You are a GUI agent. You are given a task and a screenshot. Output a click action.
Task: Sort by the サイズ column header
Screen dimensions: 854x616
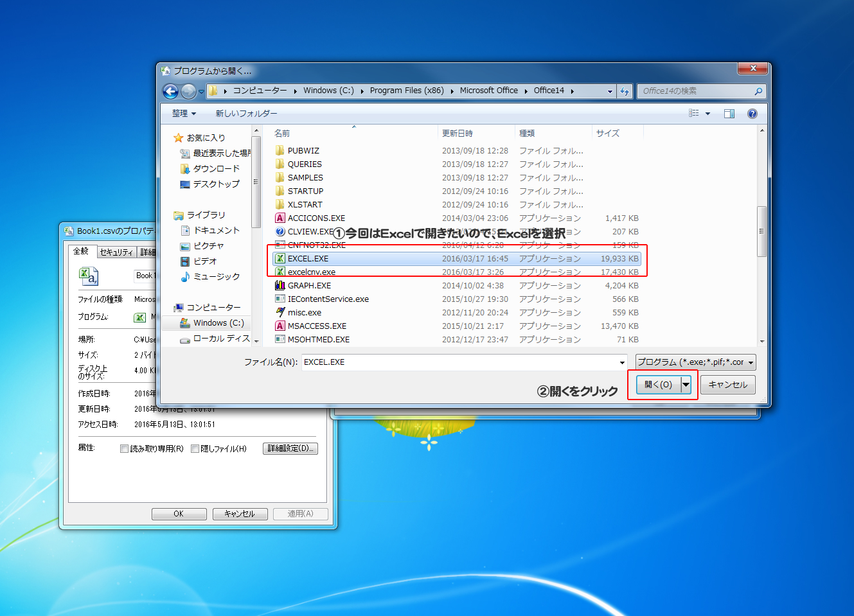(608, 133)
